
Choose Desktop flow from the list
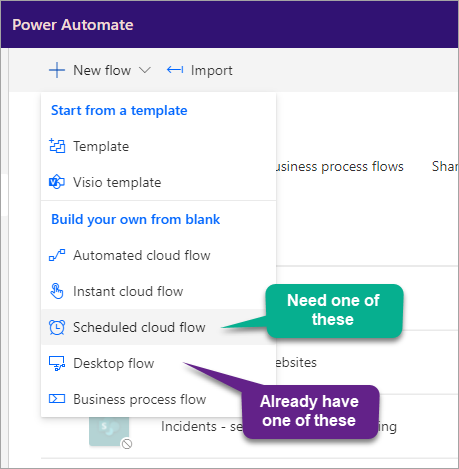pos(159,363)
